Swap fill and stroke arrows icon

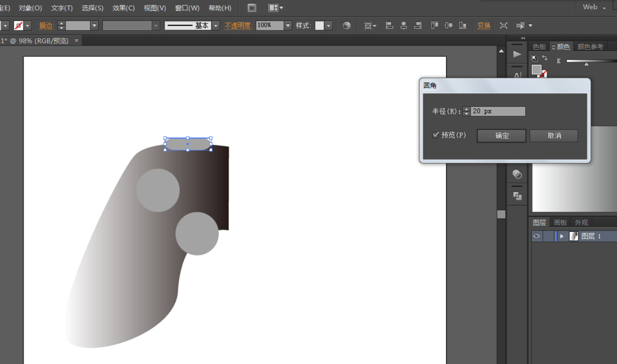click(544, 58)
